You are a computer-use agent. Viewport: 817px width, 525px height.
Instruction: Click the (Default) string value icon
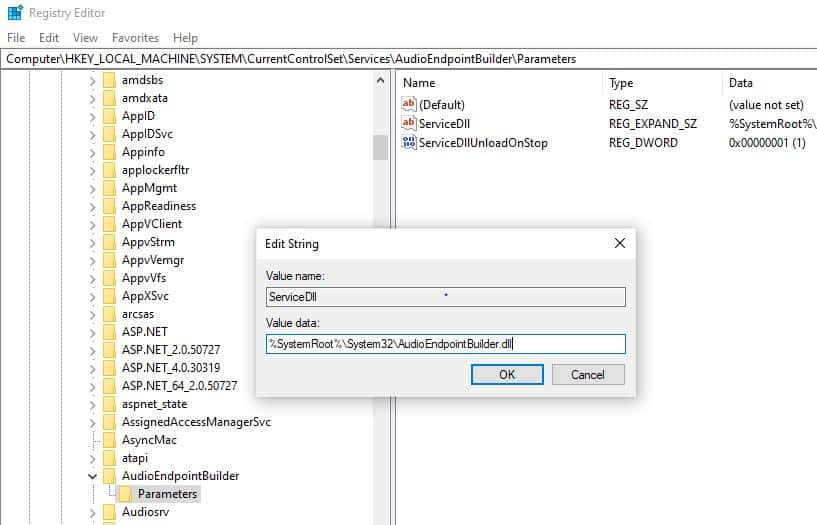[409, 104]
